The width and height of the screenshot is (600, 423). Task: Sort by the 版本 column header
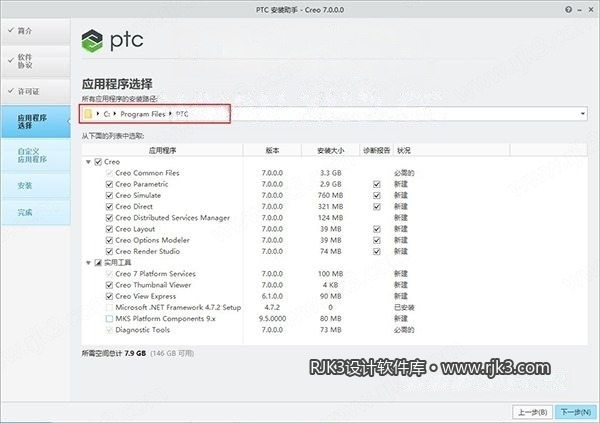[272, 150]
